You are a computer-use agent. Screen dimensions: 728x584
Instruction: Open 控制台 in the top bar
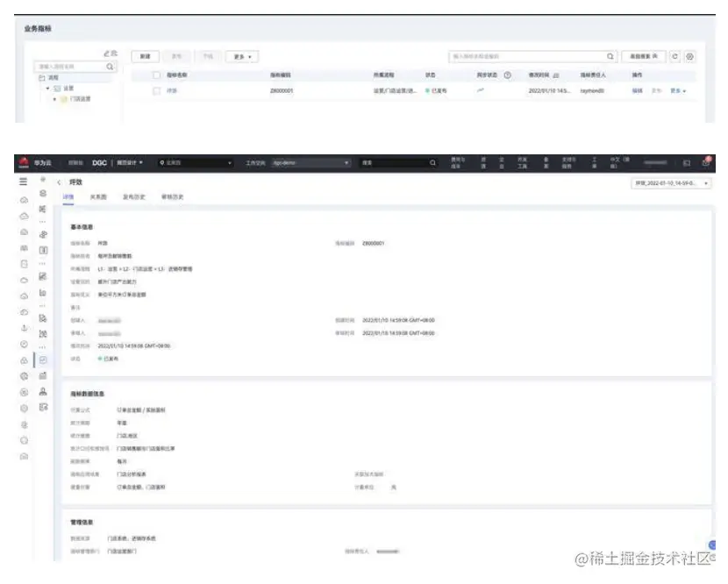click(75, 163)
